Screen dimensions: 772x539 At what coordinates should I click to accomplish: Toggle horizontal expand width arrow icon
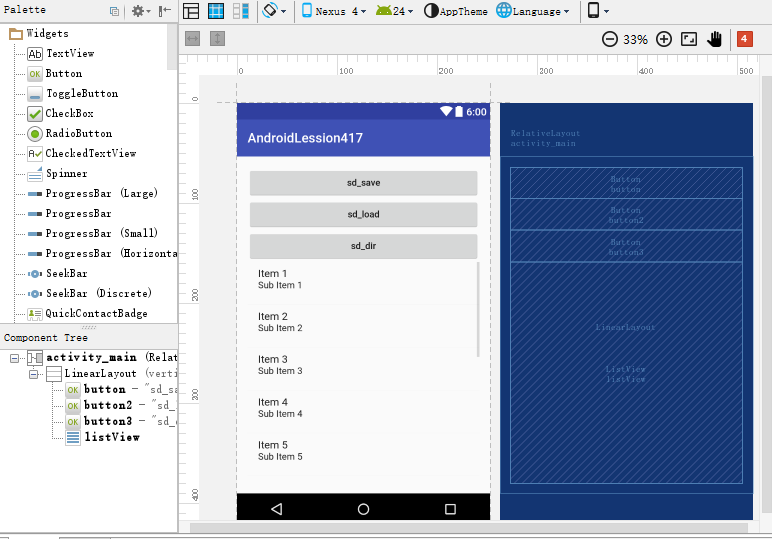(x=193, y=38)
